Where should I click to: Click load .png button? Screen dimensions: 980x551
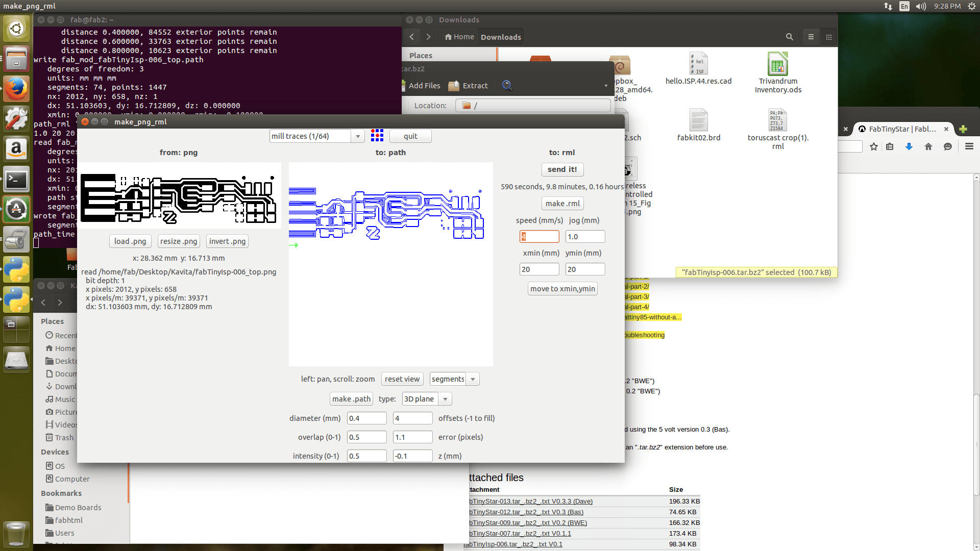pos(130,241)
